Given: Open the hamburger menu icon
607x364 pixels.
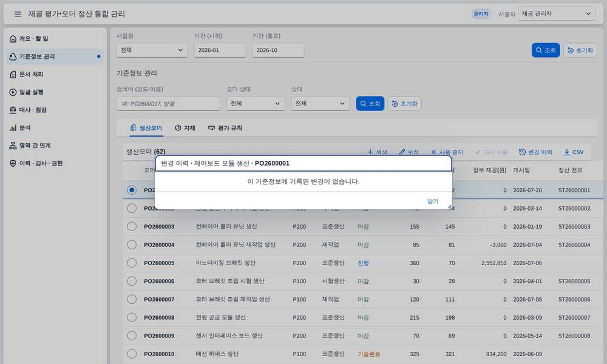Looking at the screenshot, I should coord(18,14).
